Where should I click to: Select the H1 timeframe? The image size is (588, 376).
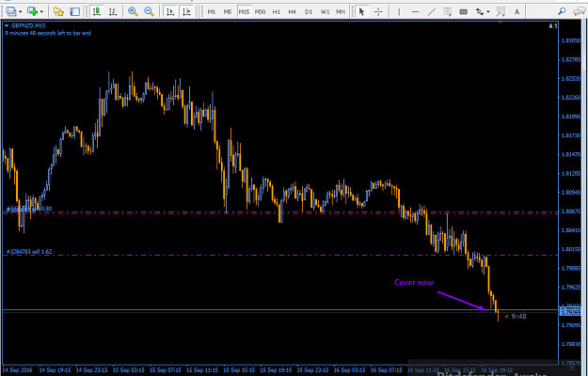click(277, 12)
